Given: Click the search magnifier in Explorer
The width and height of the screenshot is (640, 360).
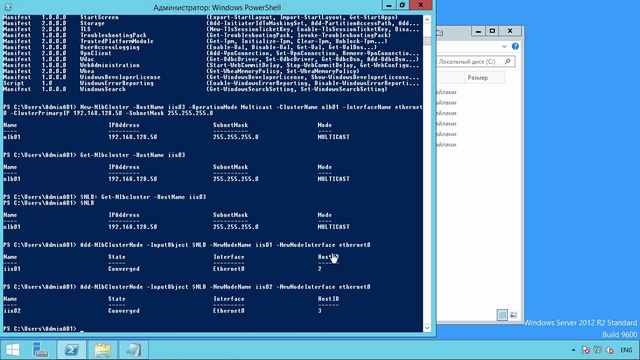Looking at the screenshot, I should pyautogui.click(x=508, y=61).
